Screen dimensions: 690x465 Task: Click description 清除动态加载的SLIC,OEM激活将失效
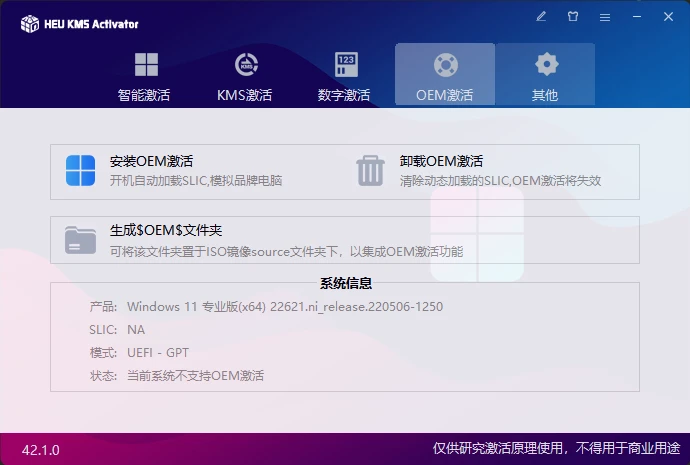pyautogui.click(x=500, y=181)
